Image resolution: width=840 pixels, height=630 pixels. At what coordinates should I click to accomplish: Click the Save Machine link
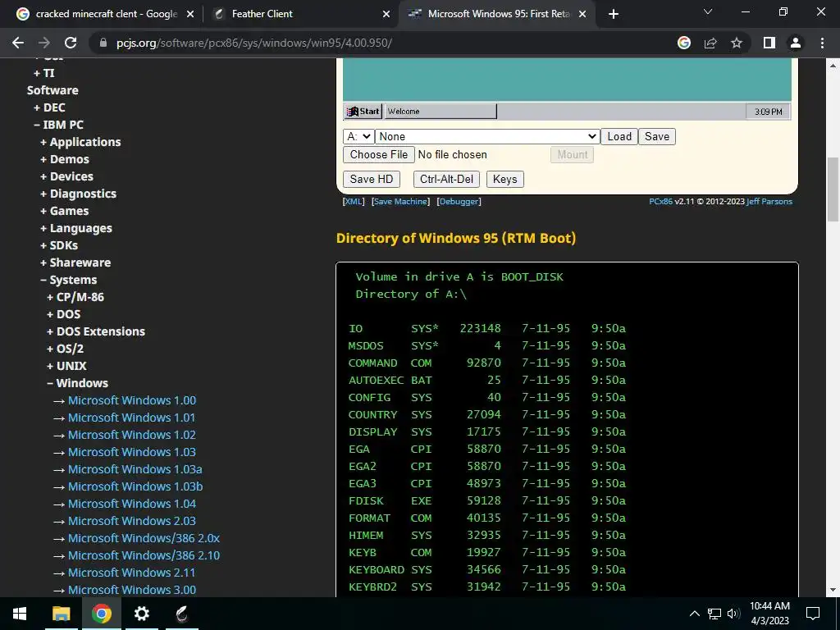pyautogui.click(x=400, y=202)
